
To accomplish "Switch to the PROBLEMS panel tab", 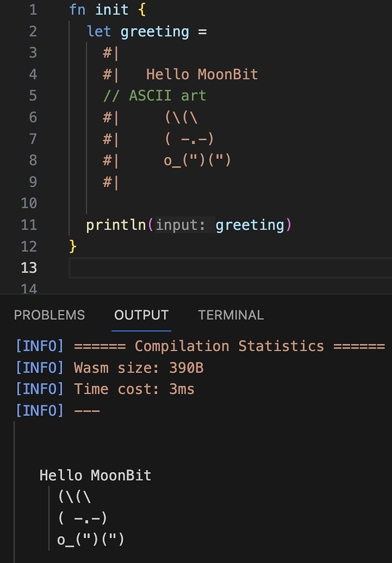I will 49,315.
